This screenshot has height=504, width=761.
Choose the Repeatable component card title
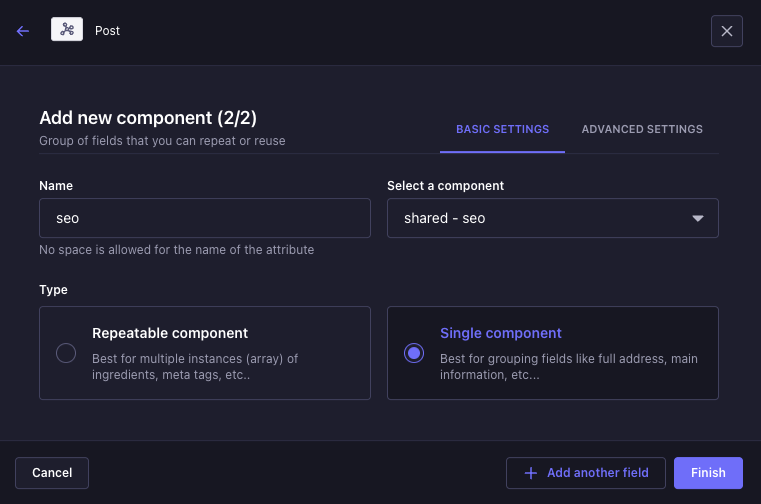[170, 333]
